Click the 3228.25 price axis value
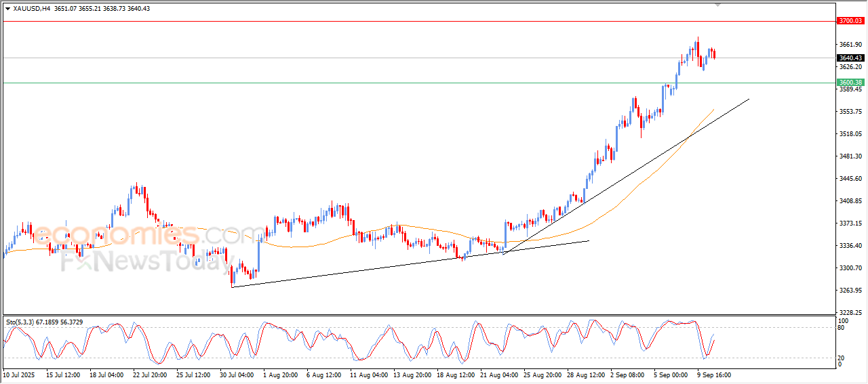Viewport: 868px width, 384px height. click(850, 313)
